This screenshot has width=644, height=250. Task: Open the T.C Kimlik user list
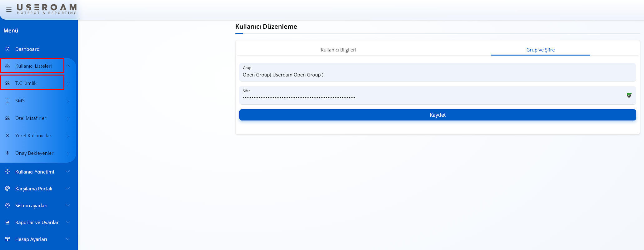26,83
